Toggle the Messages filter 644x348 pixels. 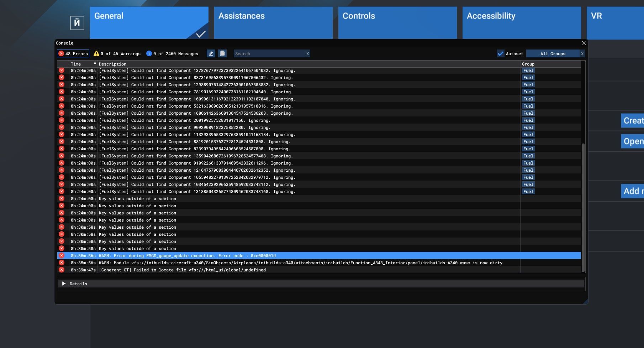point(172,54)
